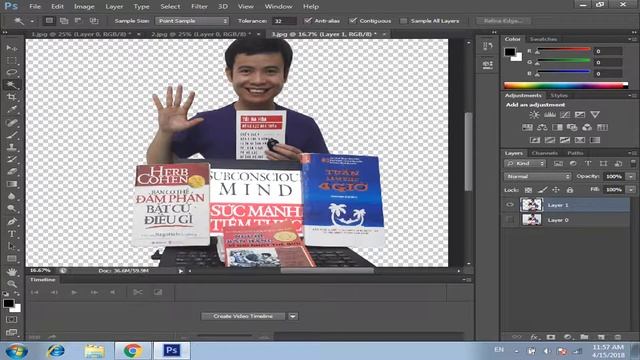This screenshot has height=360, width=640.
Task: Select the Rectangular Marquee tool
Action: (11, 60)
